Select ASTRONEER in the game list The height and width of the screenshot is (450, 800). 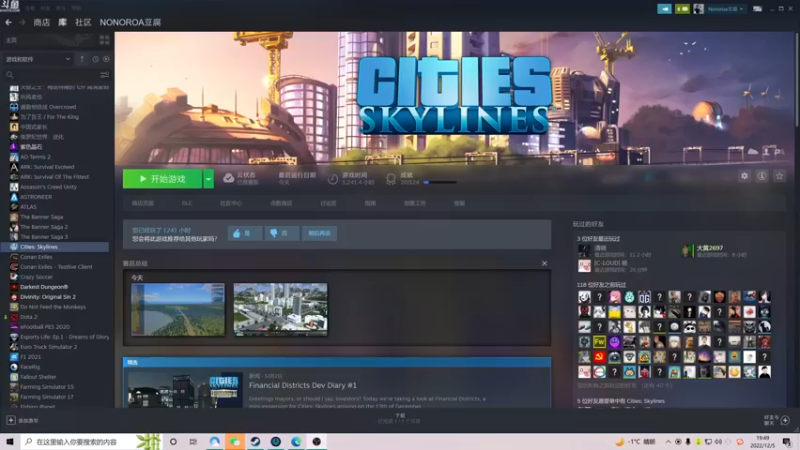(x=36, y=197)
